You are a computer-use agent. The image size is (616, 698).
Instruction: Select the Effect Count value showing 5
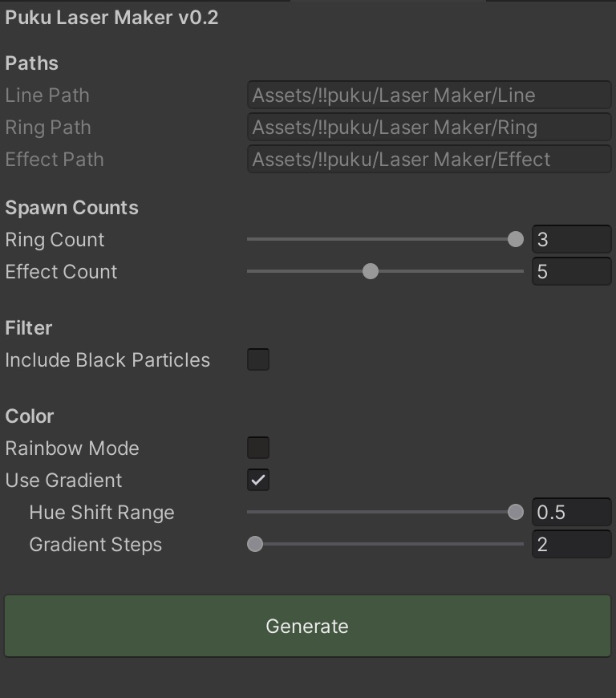[571, 271]
